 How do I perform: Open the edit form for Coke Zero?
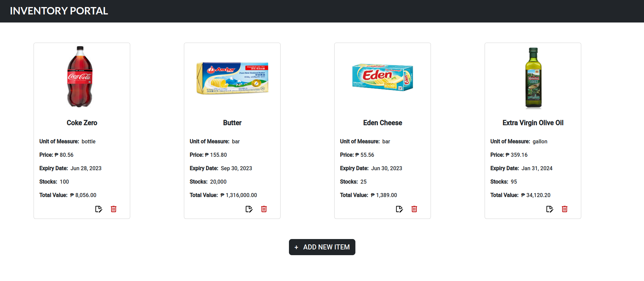click(99, 209)
